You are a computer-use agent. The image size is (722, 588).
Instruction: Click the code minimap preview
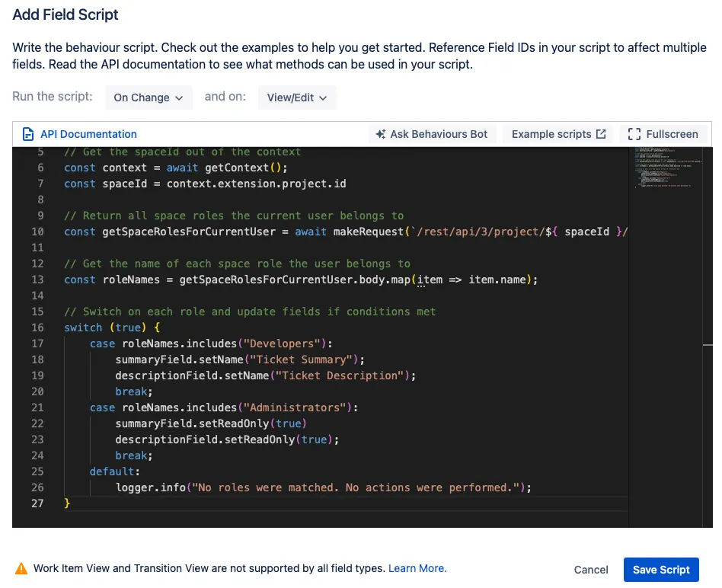click(666, 167)
